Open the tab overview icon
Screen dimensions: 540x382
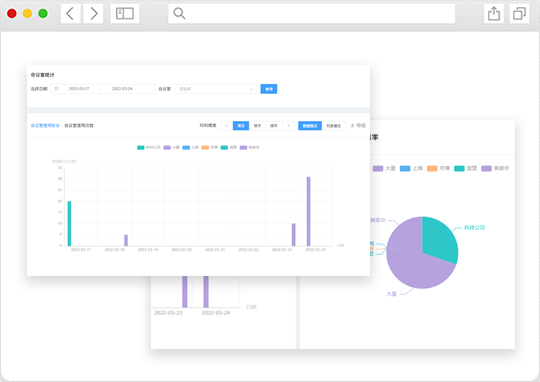pos(519,14)
